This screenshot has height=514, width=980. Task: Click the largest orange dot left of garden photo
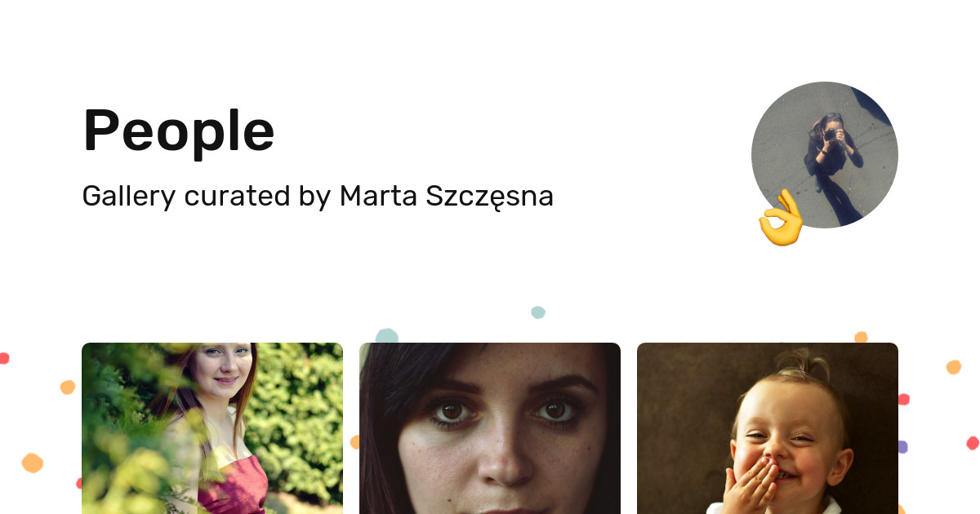click(33, 463)
